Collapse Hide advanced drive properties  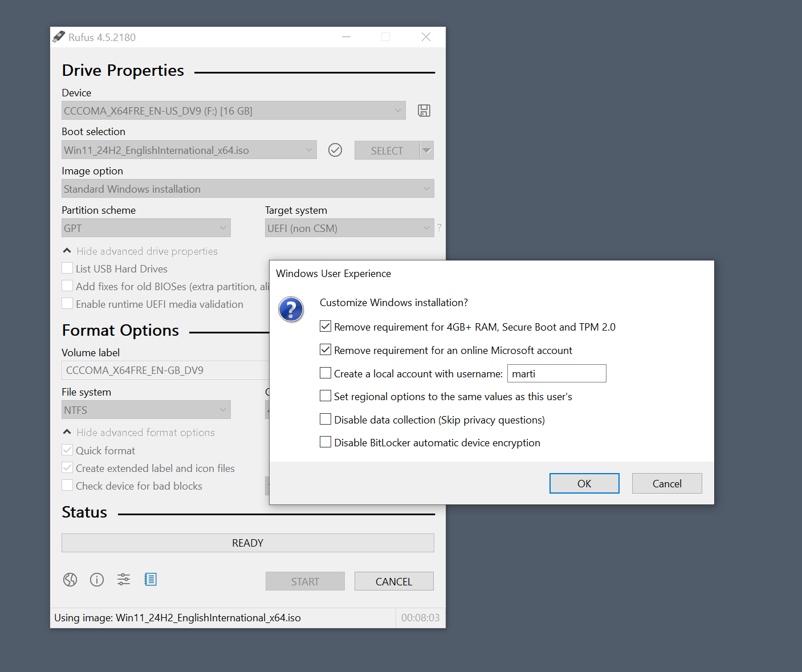(x=140, y=251)
